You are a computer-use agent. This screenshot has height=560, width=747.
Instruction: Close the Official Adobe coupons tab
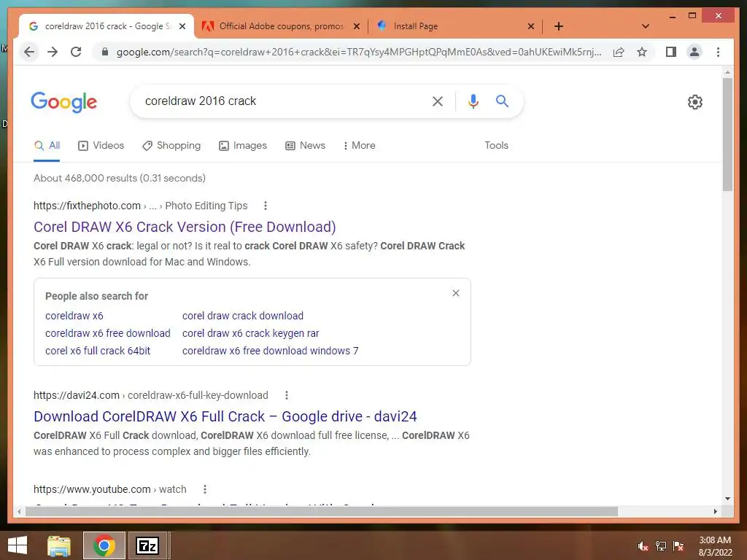356,26
